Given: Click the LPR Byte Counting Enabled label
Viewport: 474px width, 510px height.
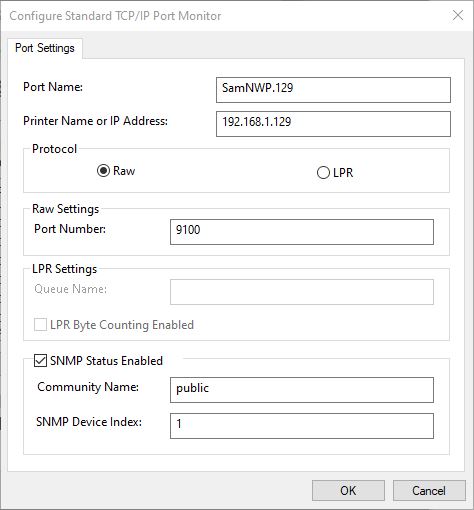Looking at the screenshot, I should (122, 325).
